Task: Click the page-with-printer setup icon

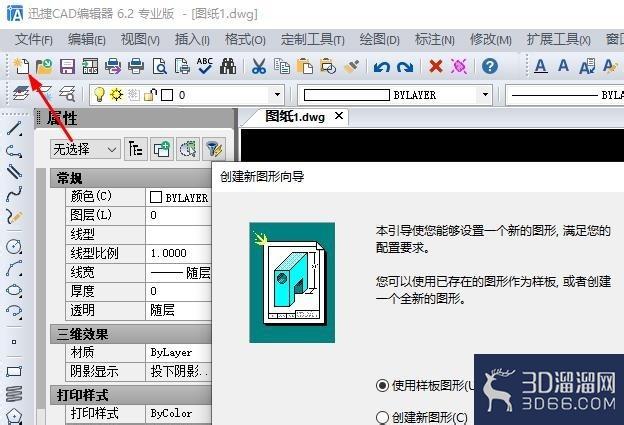Action: point(182,66)
